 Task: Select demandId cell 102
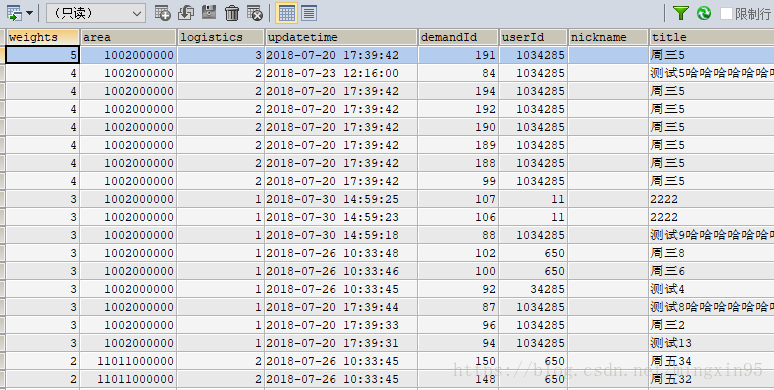tap(458, 253)
